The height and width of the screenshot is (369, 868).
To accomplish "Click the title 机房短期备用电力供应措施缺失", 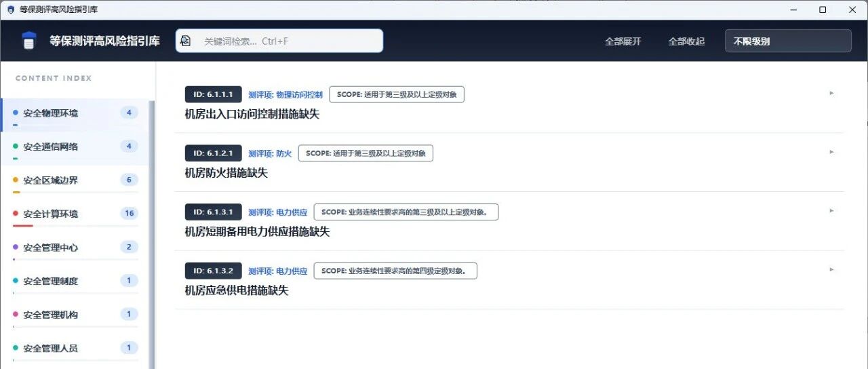I will click(258, 231).
